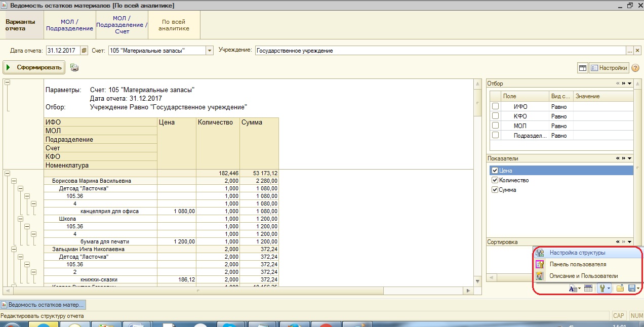Viewport: 644px width, 327px height.
Task: Click the Панель пользователя menu icon
Action: pyautogui.click(x=540, y=264)
